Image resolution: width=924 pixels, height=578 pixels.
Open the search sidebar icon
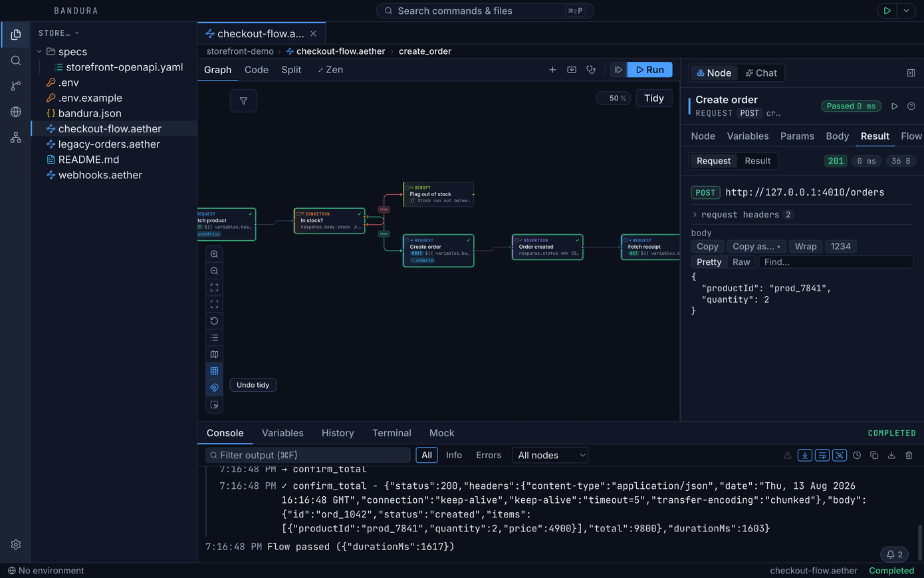click(16, 61)
